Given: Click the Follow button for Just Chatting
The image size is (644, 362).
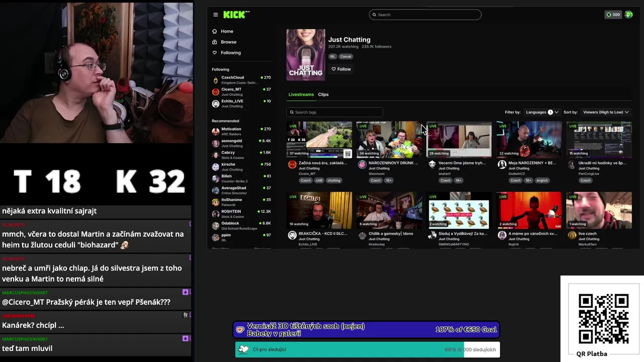Looking at the screenshot, I should [x=341, y=69].
